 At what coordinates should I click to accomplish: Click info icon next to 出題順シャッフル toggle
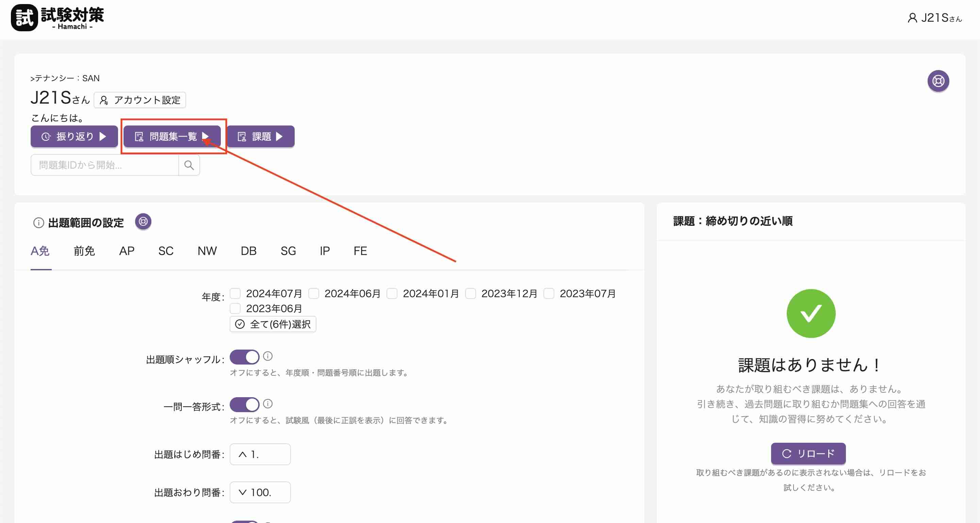[x=268, y=356]
